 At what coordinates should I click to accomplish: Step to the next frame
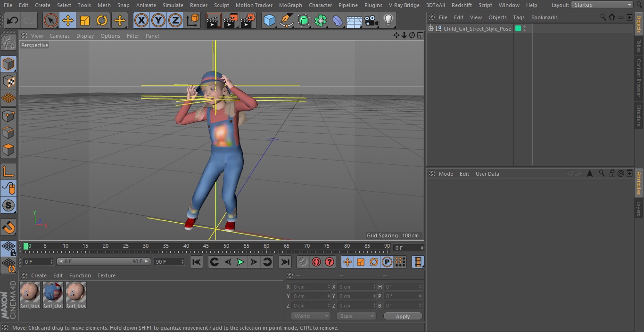pos(254,262)
